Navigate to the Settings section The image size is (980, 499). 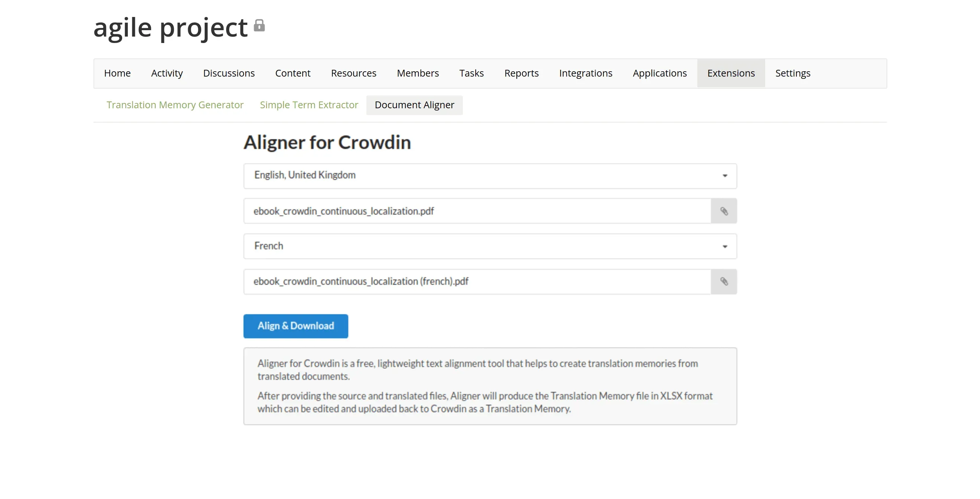pos(792,73)
